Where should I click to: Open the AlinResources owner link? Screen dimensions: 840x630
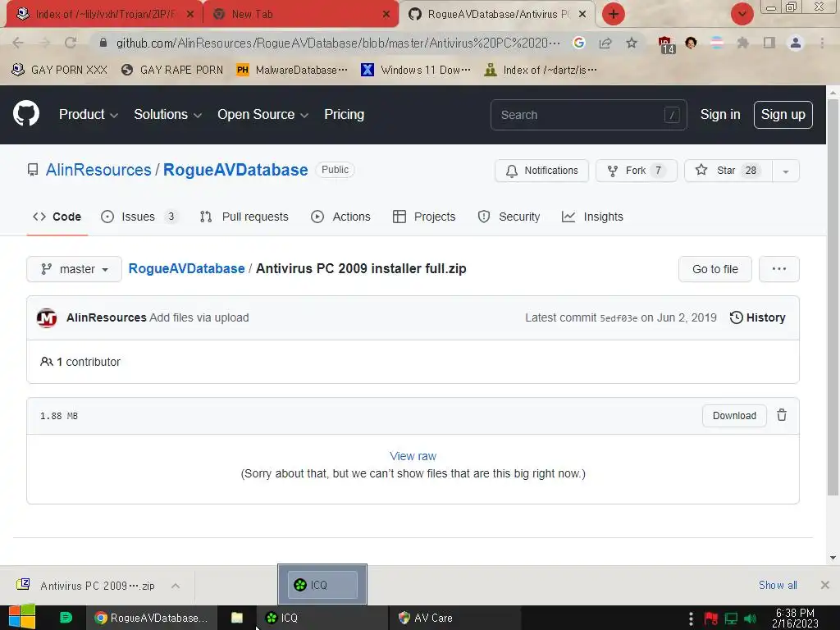click(98, 170)
